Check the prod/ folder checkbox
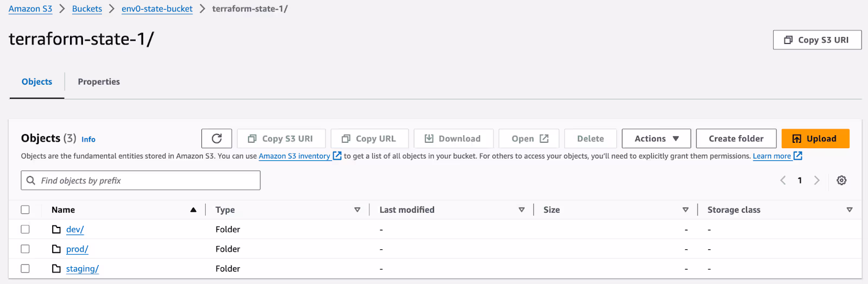This screenshot has height=284, width=868. coord(25,249)
